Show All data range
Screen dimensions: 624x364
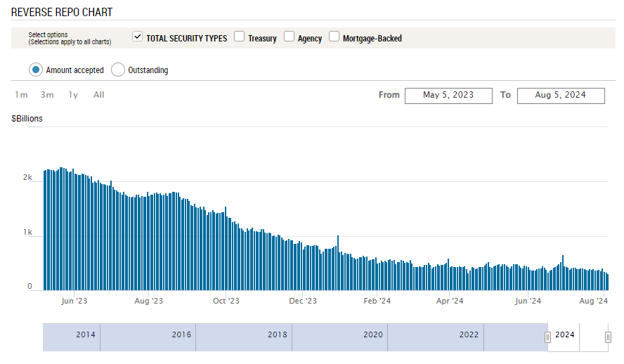click(98, 95)
